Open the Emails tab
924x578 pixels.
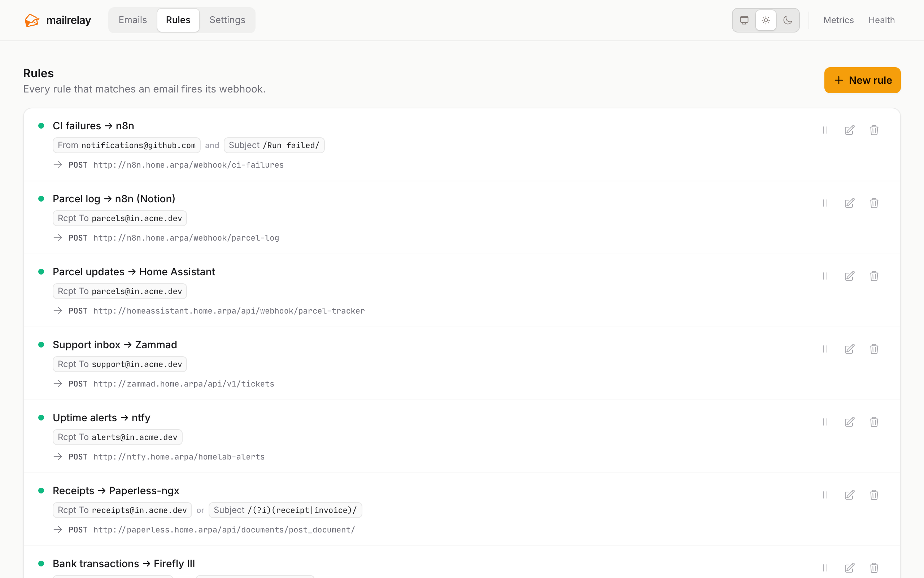pos(132,20)
